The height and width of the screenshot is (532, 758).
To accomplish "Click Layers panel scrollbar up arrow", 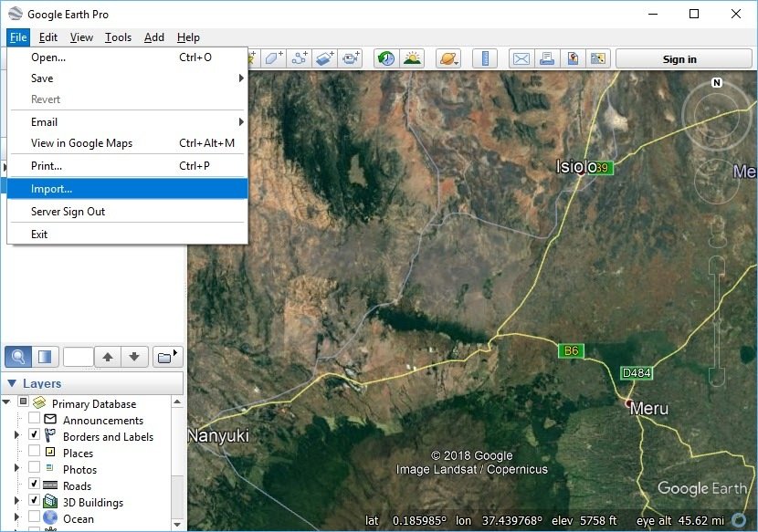I will pos(177,402).
